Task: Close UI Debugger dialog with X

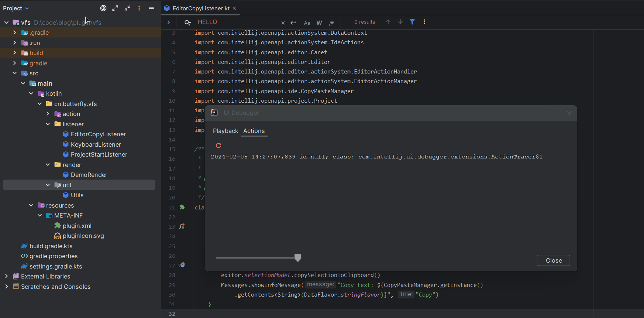Action: [569, 113]
